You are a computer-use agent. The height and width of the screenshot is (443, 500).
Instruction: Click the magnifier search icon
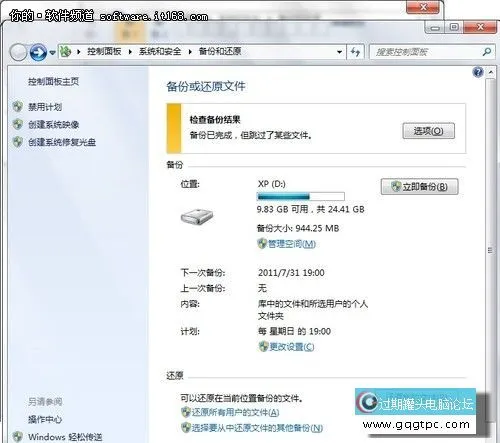pyautogui.click(x=487, y=52)
